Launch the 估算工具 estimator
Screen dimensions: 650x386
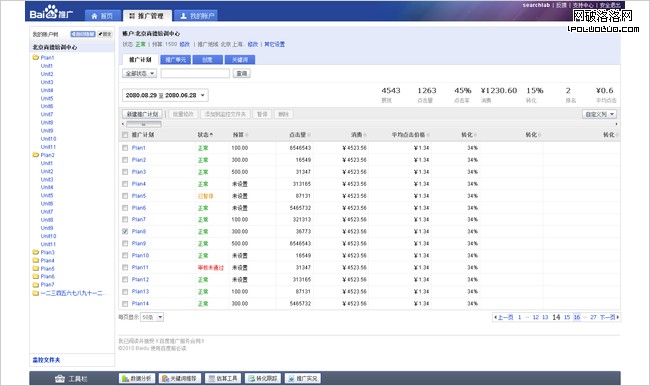223,378
